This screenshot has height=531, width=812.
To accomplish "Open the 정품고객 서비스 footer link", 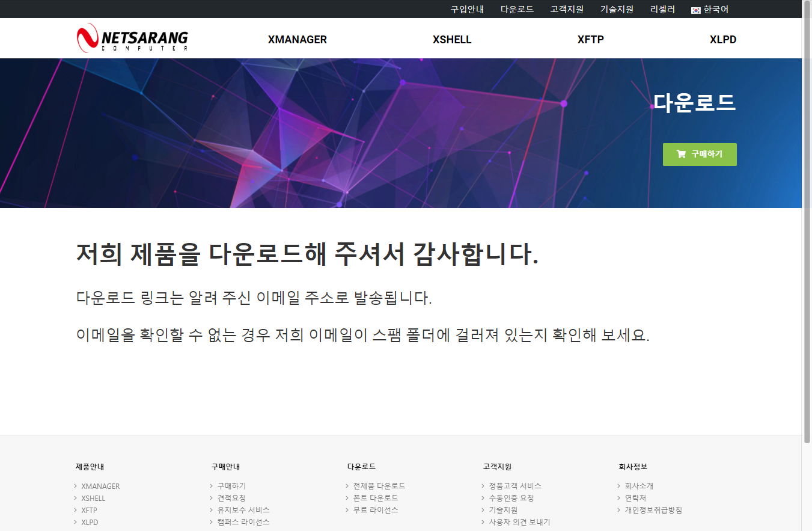I will click(515, 486).
